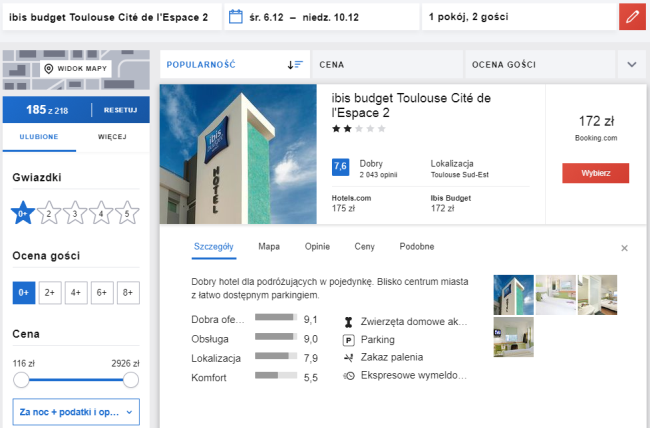Open the main hotel exterior photo
Image resolution: width=650 pixels, height=428 pixels.
[238, 154]
